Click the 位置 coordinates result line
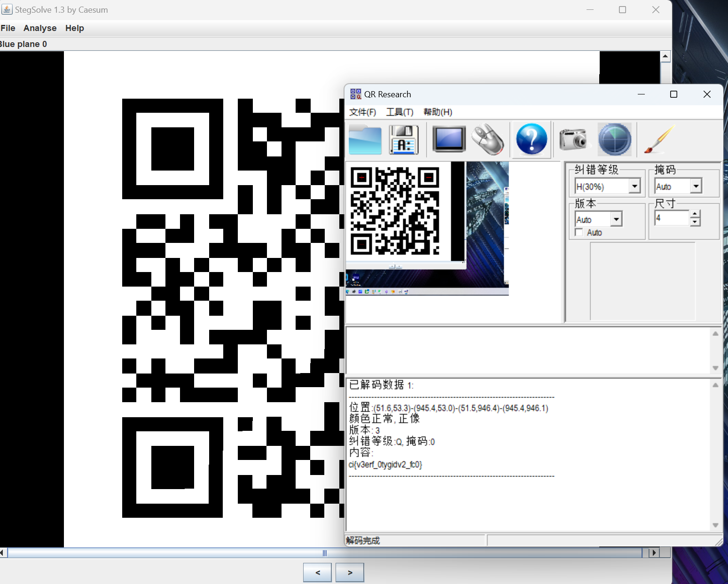 tap(449, 408)
